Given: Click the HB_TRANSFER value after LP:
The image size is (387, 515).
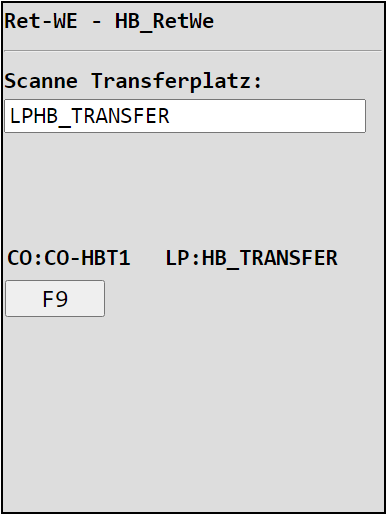Looking at the screenshot, I should pos(270,259).
